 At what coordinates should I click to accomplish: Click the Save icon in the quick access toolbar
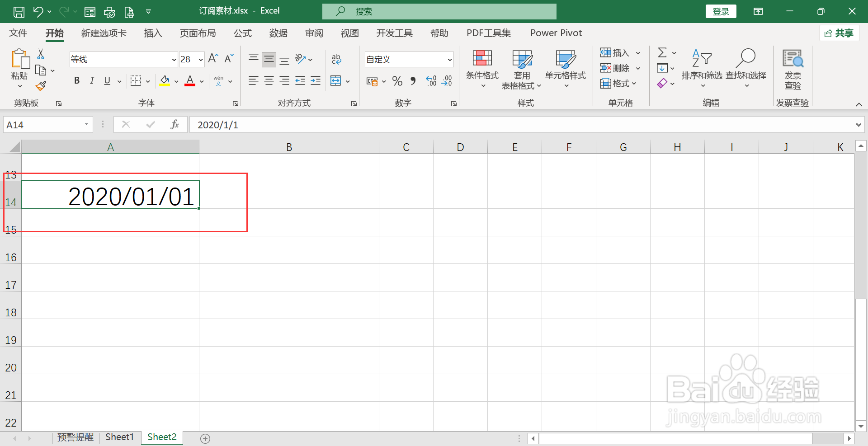[x=19, y=12]
